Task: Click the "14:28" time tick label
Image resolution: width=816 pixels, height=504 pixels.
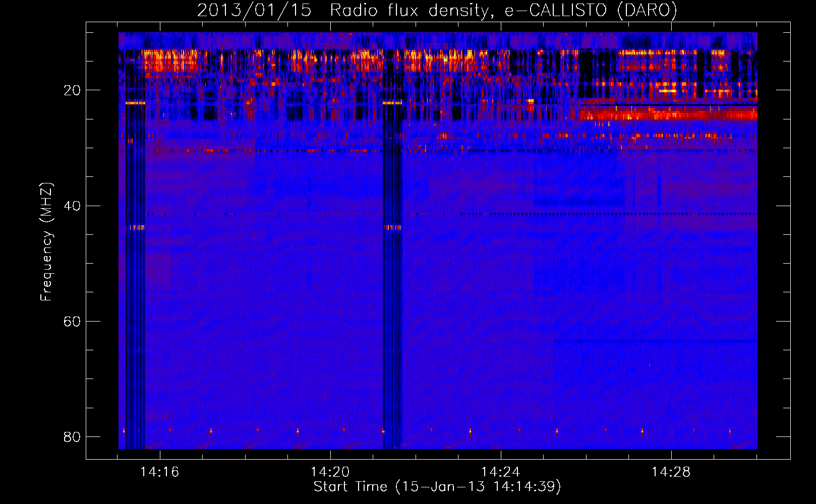Action: tap(671, 472)
